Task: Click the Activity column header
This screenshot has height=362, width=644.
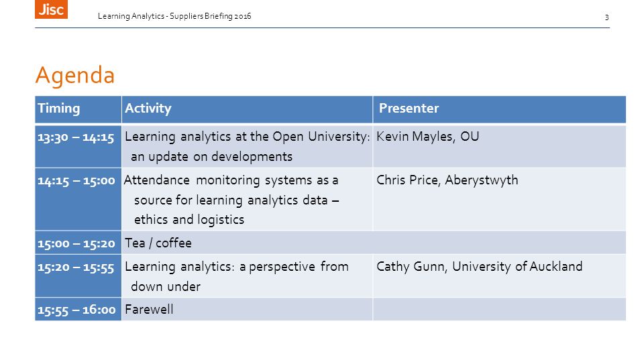Action: pyautogui.click(x=248, y=109)
